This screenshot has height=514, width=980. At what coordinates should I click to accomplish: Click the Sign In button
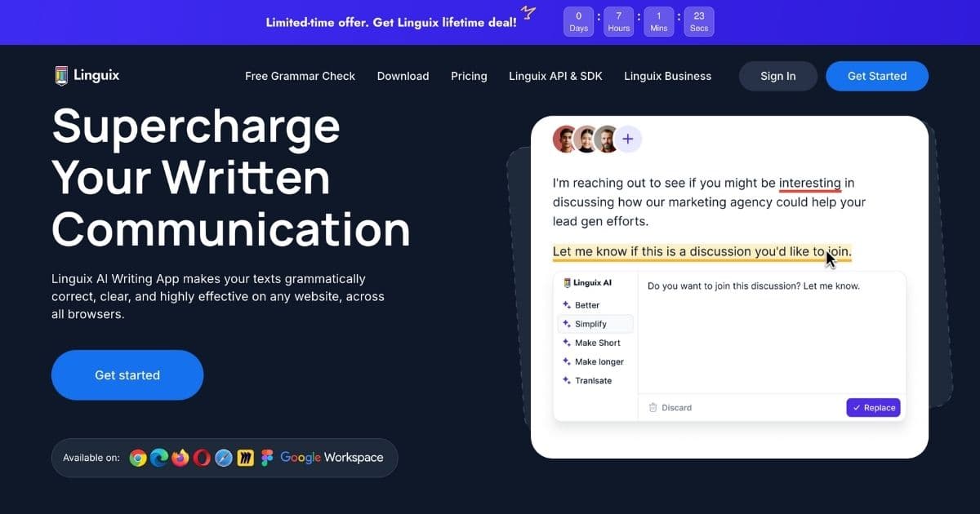[777, 76]
